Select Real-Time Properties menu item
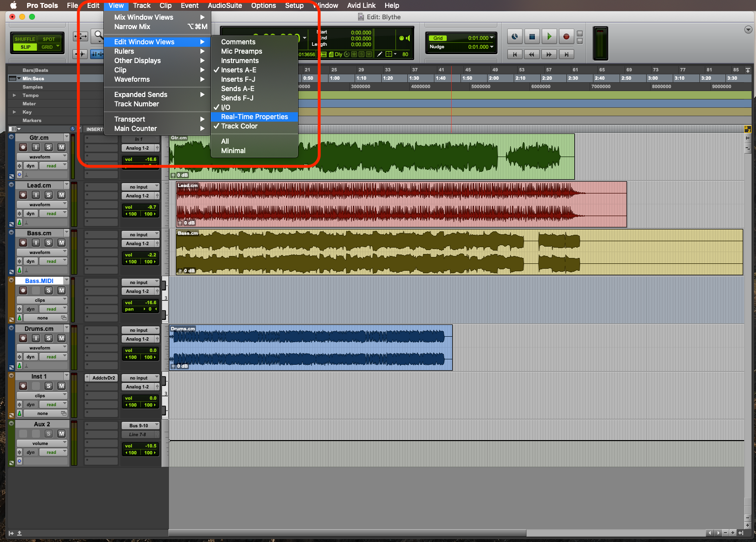The image size is (756, 542). [x=254, y=117]
